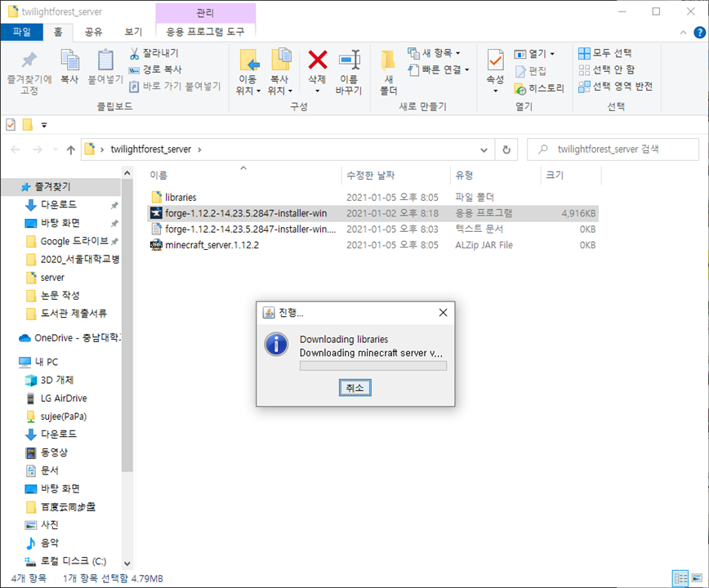Click Select none (선택 안 함)

coord(606,69)
